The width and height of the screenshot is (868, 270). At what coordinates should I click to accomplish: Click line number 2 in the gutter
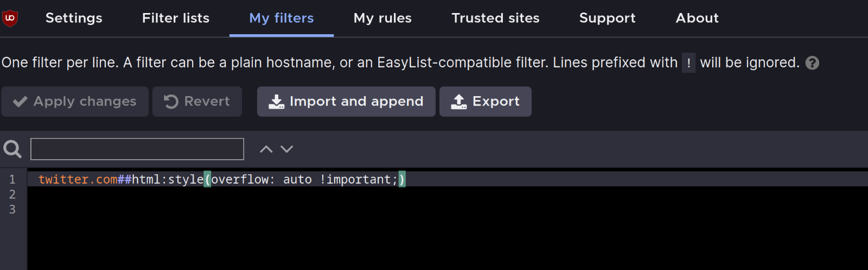(x=12, y=194)
